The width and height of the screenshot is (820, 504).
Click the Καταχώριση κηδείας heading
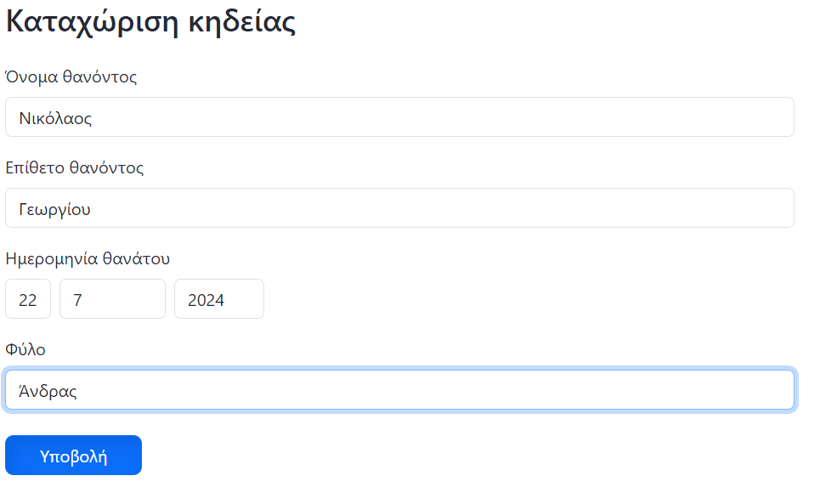[150, 22]
